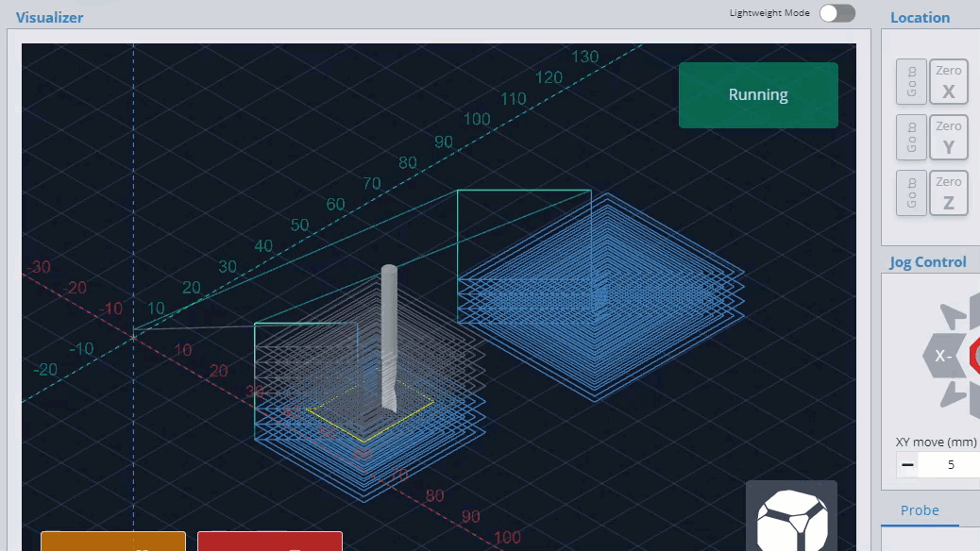Click Go to beside Zero Y
The height and width of the screenshot is (551, 980).
(911, 138)
